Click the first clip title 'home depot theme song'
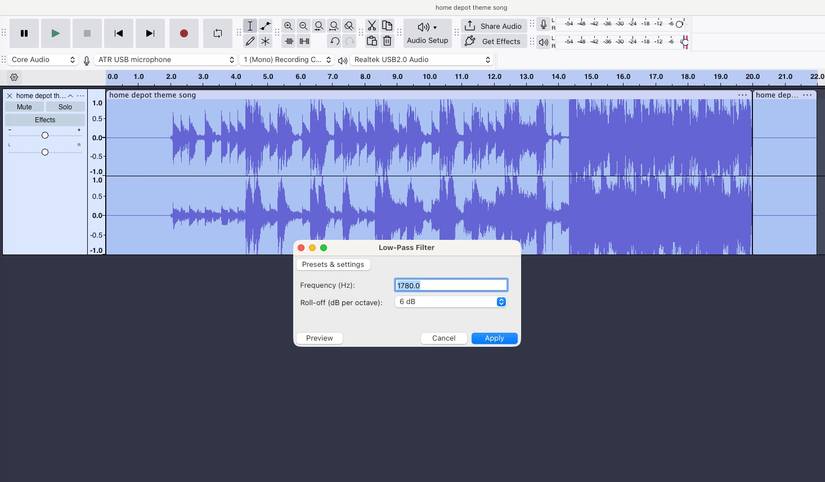The image size is (825, 482). click(153, 95)
